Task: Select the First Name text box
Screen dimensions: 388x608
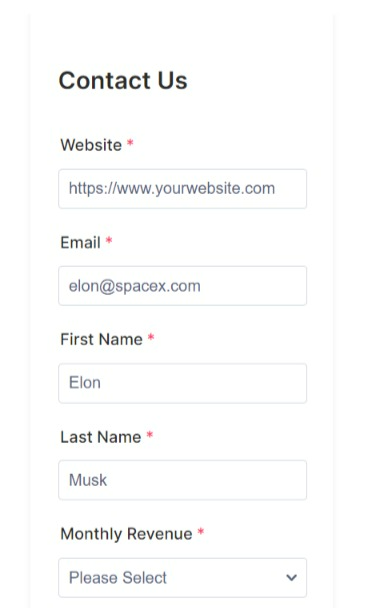Action: 183,383
